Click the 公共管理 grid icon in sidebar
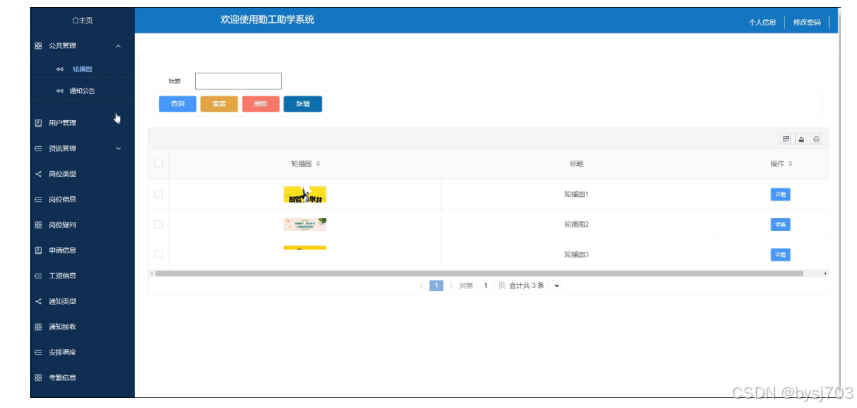Screen dimensions: 857x408 point(38,46)
